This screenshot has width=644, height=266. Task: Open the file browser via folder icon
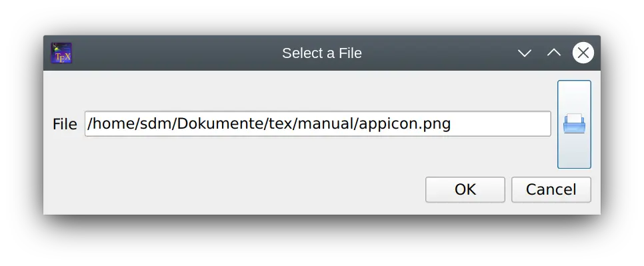(574, 124)
